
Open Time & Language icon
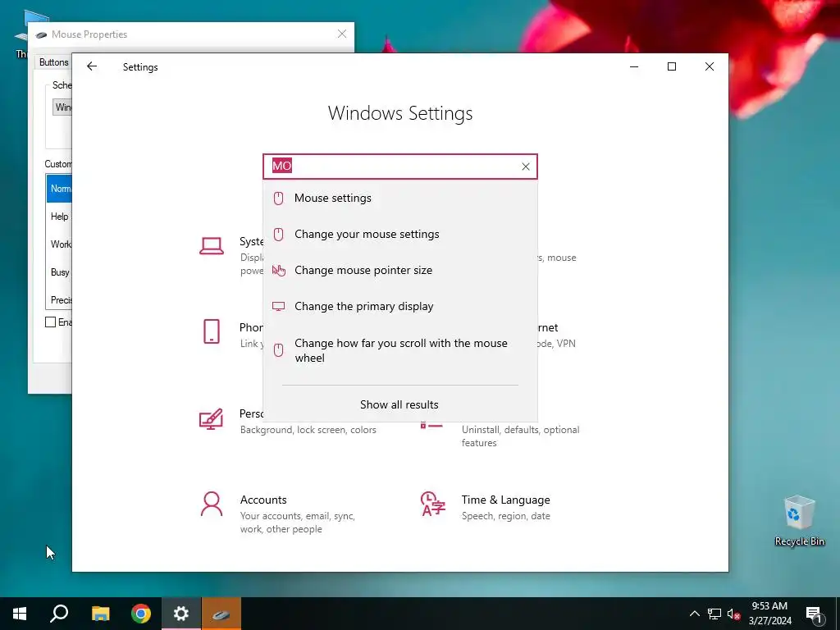coord(433,504)
